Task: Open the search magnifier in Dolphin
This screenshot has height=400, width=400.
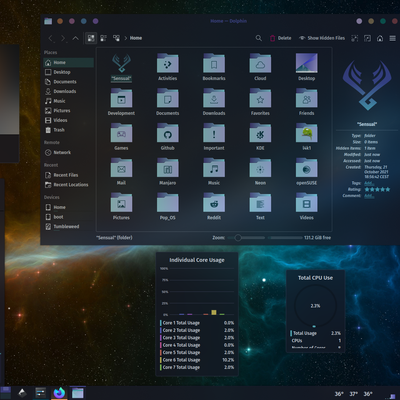Action: coord(259,38)
